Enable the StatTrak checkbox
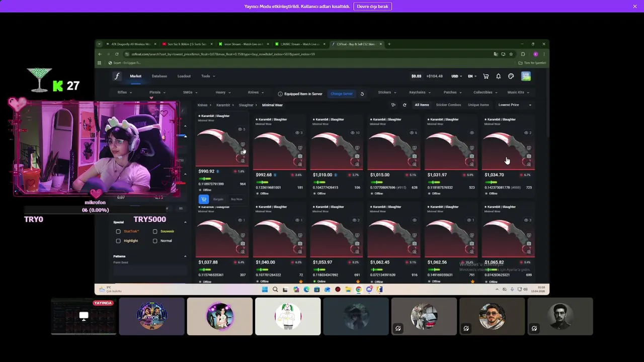 point(118,231)
